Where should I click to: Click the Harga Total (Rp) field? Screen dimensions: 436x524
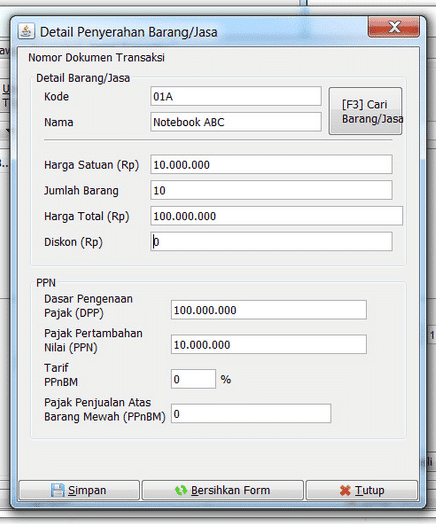[277, 216]
